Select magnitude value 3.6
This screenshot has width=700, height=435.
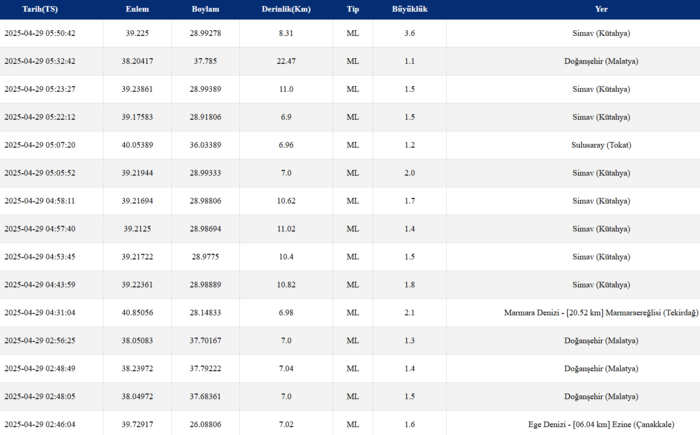coord(410,33)
